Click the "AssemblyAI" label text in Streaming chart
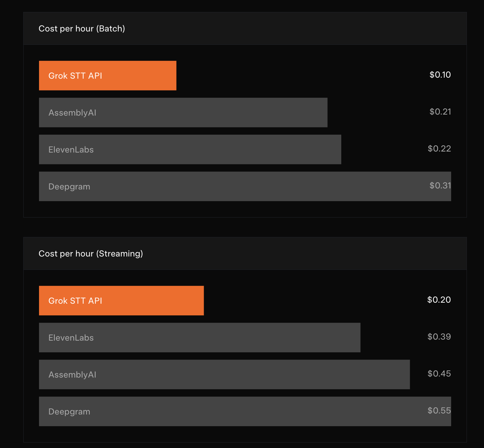The image size is (484, 448). (72, 375)
